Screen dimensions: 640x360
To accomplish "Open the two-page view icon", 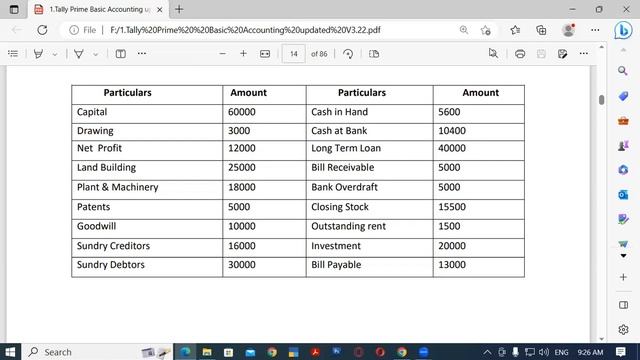I will click(x=374, y=53).
